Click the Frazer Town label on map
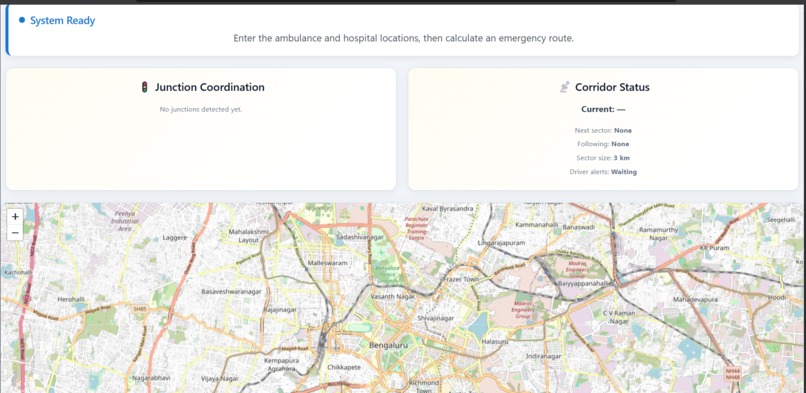The width and height of the screenshot is (806, 393). tap(461, 279)
